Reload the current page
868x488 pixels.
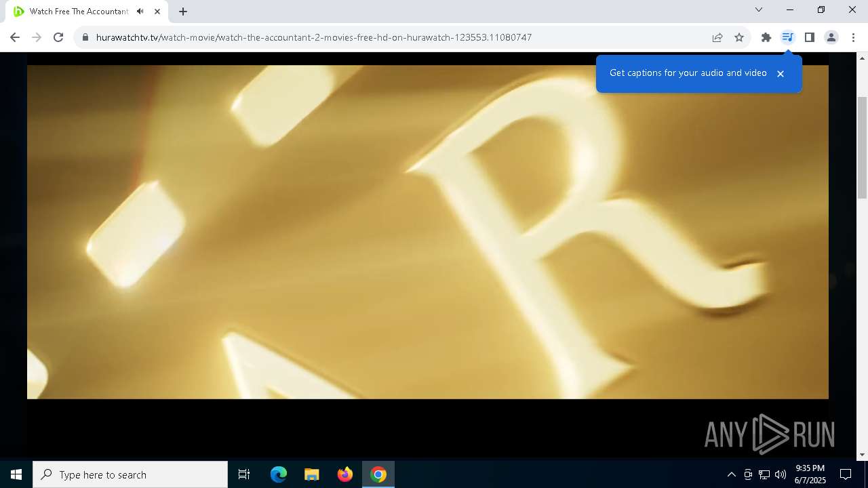point(58,37)
